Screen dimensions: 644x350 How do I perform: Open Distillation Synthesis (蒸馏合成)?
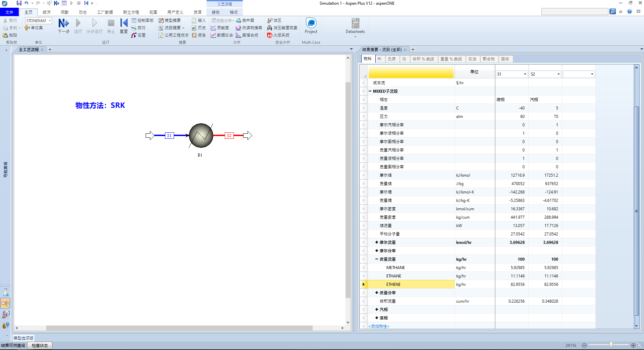[247, 35]
